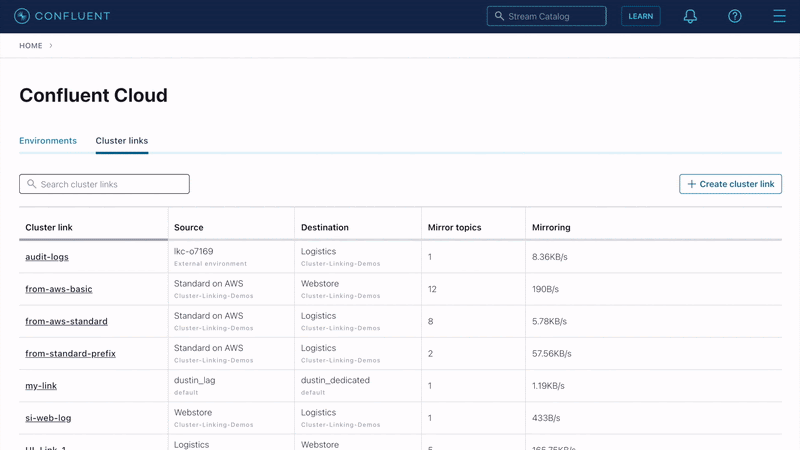Open the help question-mark icon
The height and width of the screenshot is (450, 800).
coord(734,16)
